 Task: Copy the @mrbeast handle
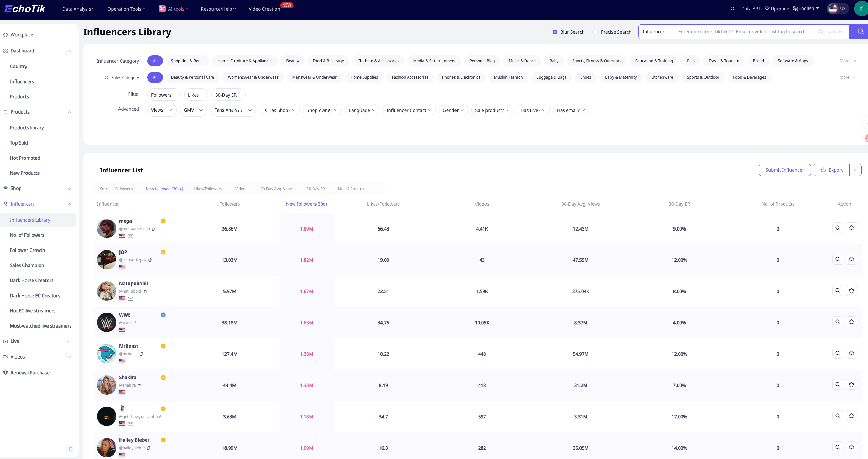(142, 354)
